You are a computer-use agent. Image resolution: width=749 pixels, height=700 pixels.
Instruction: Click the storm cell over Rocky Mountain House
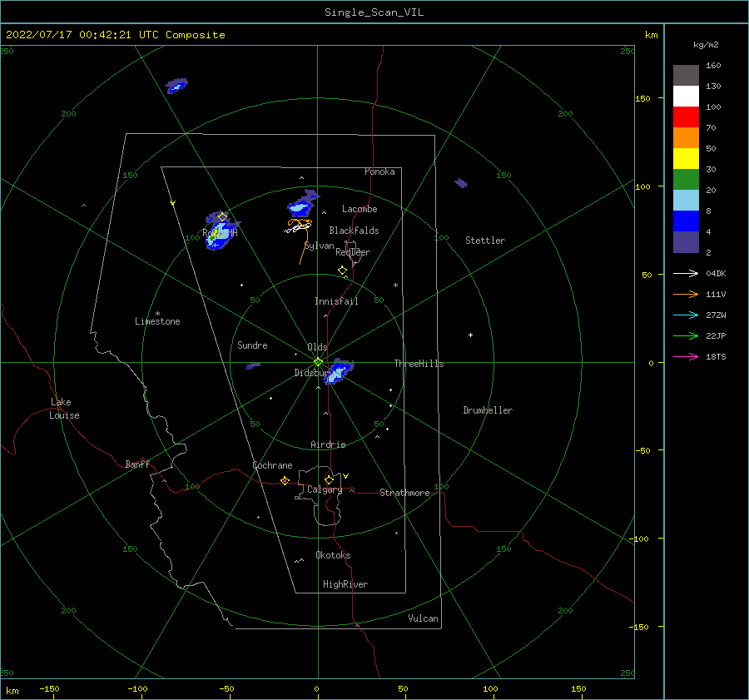[x=221, y=231]
